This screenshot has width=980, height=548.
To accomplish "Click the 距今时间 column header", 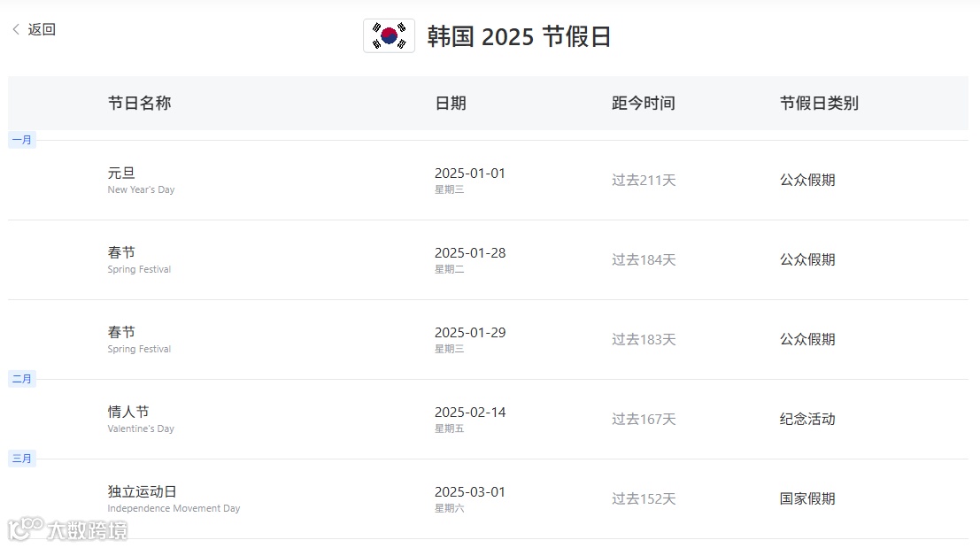I will point(643,103).
